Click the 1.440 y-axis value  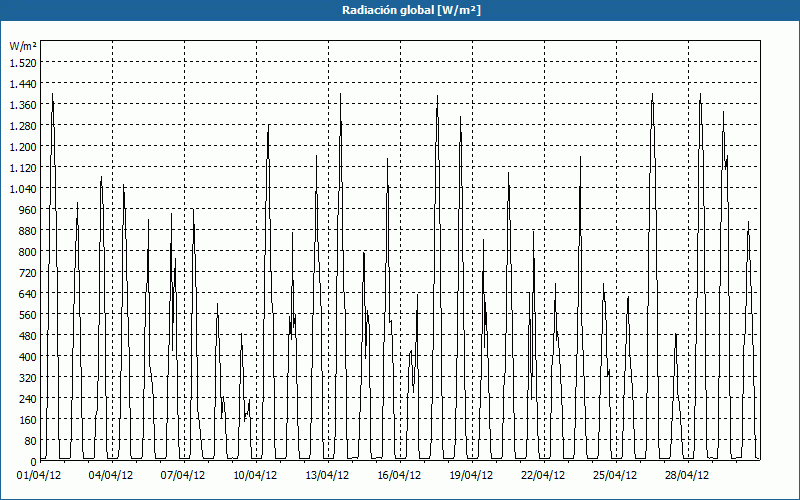pos(23,84)
